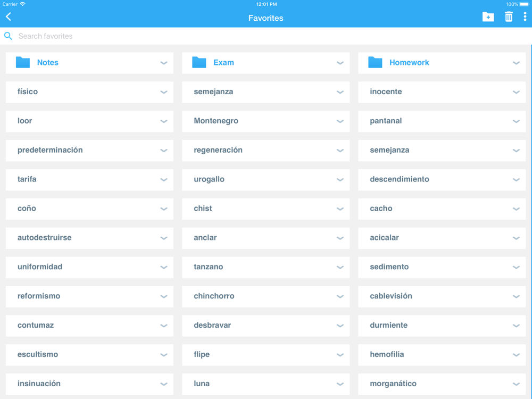The height and width of the screenshot is (399, 532).
Task: Click the Notes folder icon
Action: tap(23, 62)
